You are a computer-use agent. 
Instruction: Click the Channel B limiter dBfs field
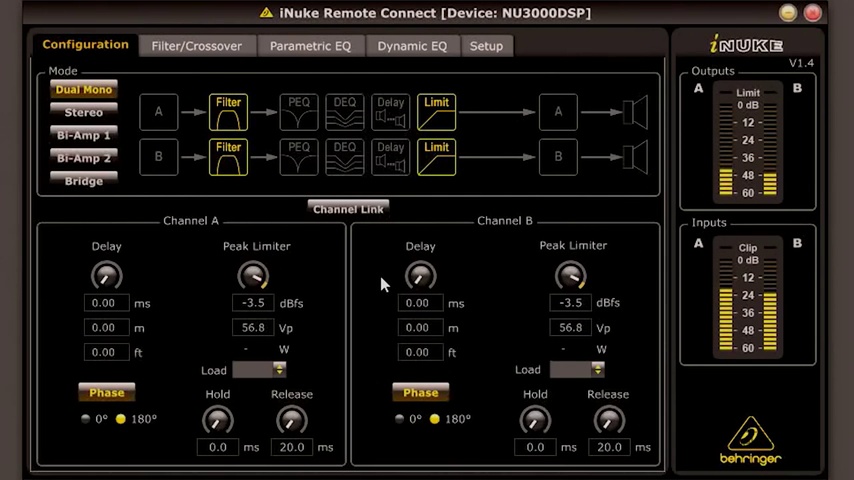pyautogui.click(x=570, y=302)
